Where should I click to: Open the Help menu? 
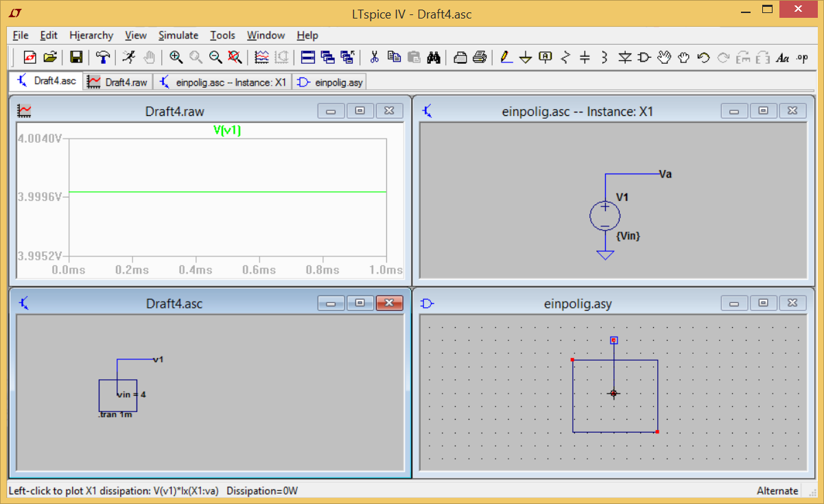tap(307, 35)
